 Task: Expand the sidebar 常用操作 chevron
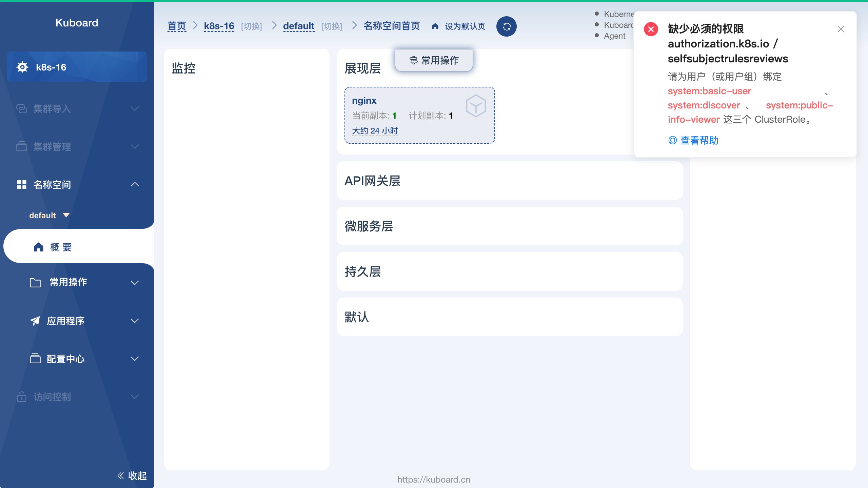(x=135, y=283)
